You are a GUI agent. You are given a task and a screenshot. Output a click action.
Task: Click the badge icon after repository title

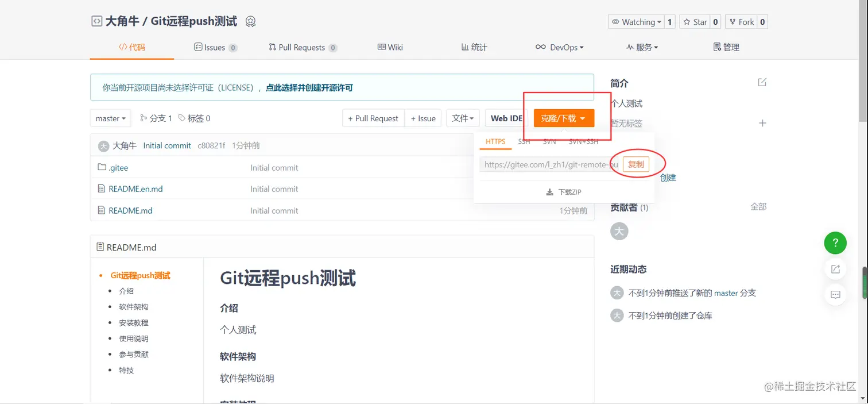pyautogui.click(x=250, y=21)
